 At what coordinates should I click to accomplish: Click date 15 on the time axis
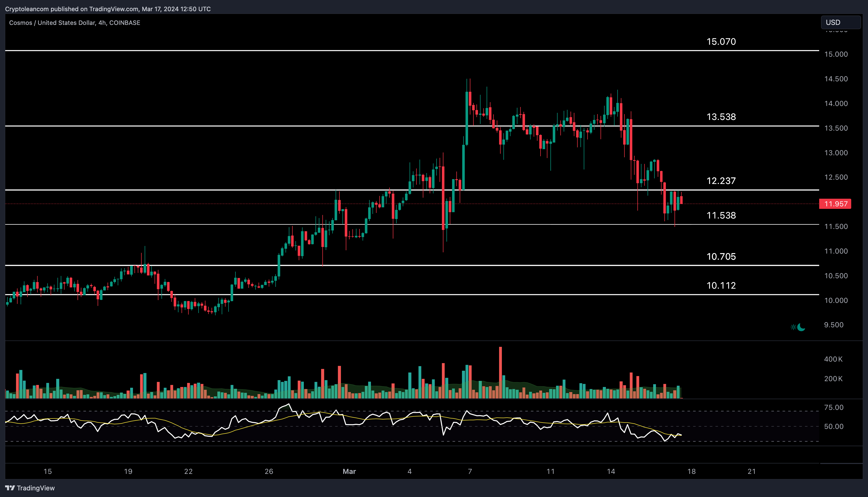(48, 471)
